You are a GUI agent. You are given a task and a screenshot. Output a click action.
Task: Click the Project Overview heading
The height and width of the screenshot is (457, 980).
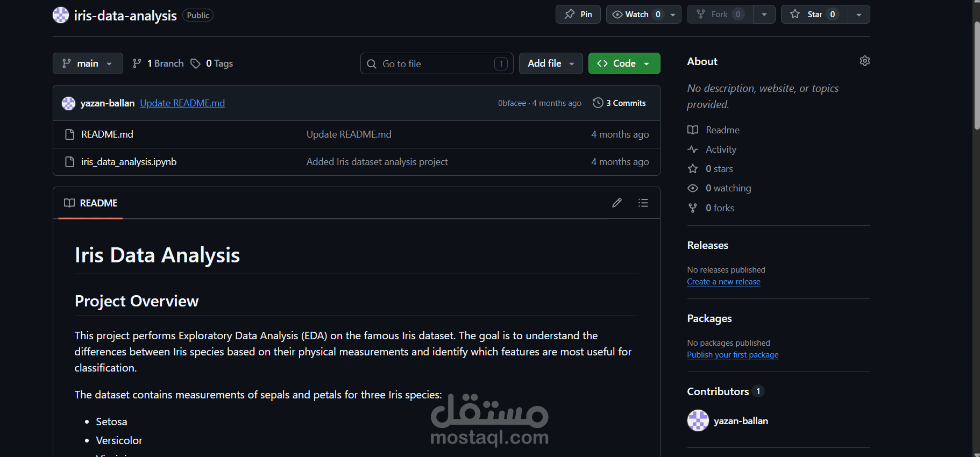[x=137, y=301]
